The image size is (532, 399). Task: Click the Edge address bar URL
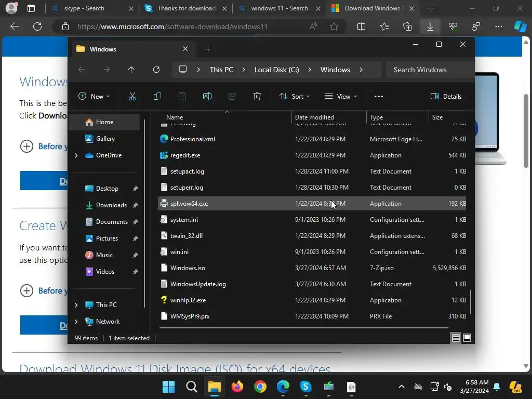[172, 26]
